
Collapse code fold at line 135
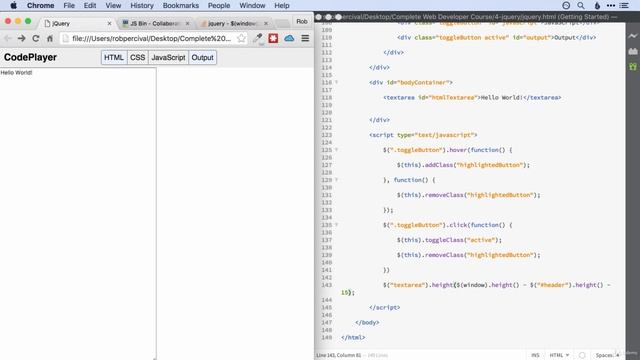pyautogui.click(x=336, y=225)
